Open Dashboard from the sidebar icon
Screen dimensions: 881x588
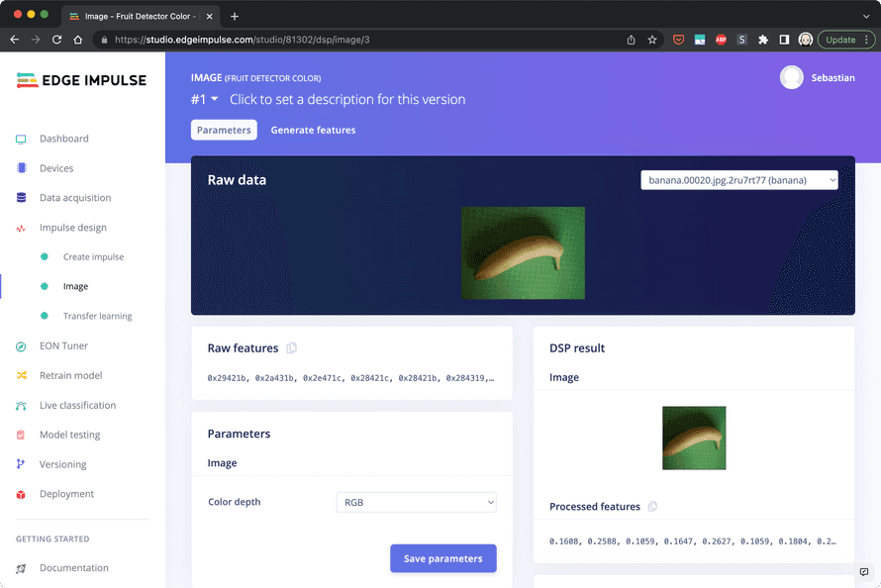coord(21,139)
